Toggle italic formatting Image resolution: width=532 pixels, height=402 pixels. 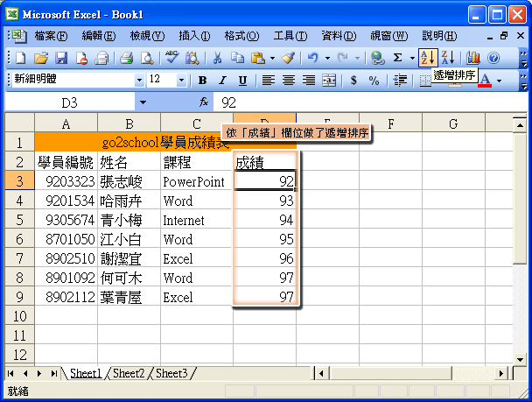coord(222,81)
